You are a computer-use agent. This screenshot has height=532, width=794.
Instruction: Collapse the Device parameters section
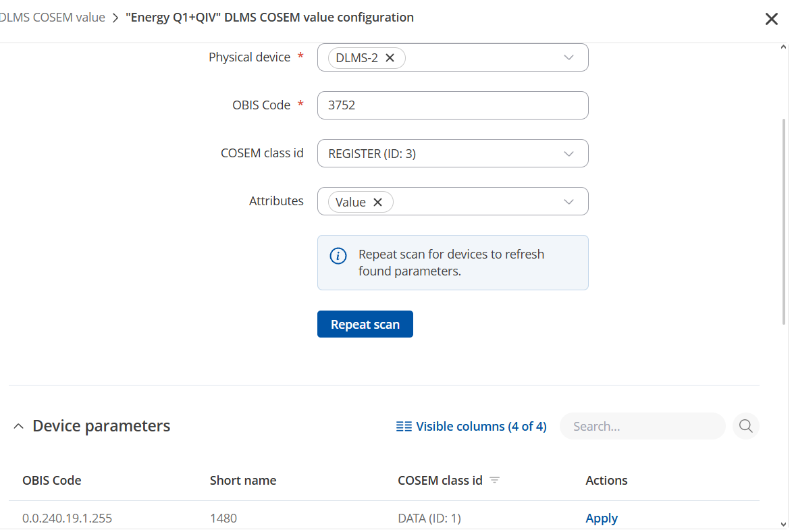click(x=19, y=426)
